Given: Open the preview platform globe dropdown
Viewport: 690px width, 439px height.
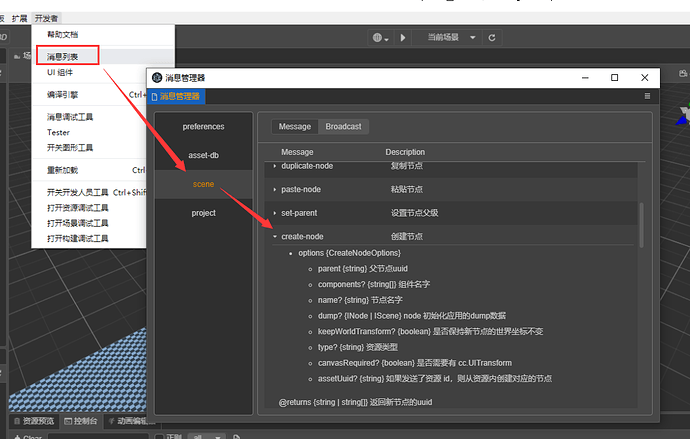Looking at the screenshot, I should [x=381, y=38].
